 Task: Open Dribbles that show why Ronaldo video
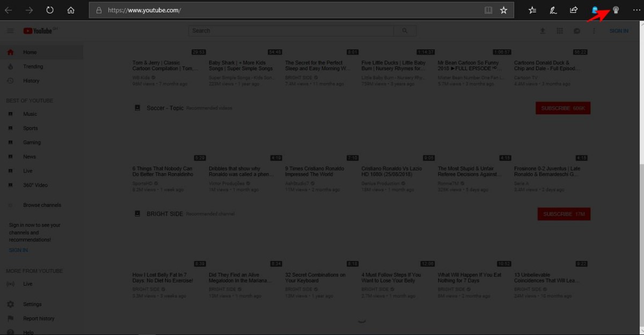[240, 172]
